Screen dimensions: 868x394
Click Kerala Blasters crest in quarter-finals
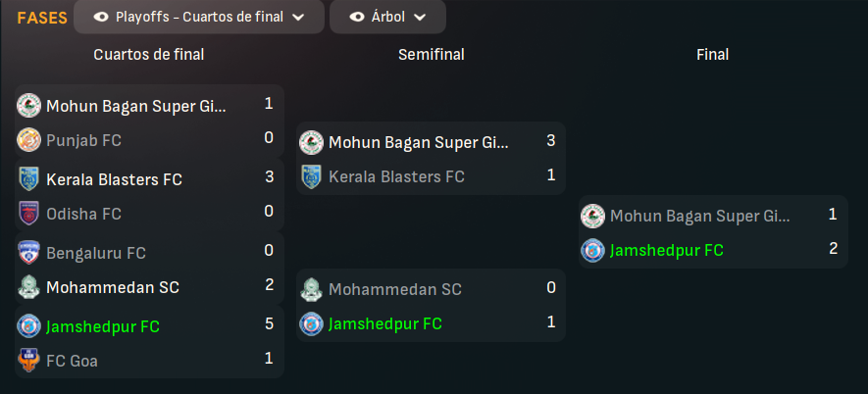pos(28,179)
